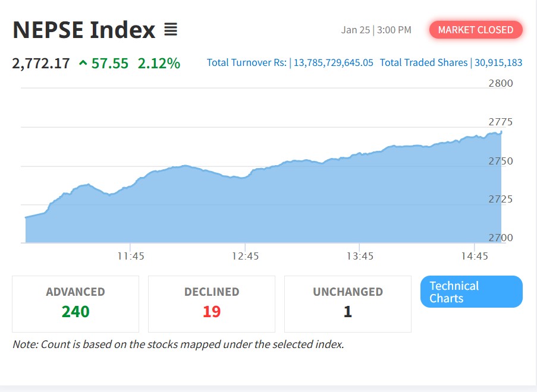537x392 pixels.
Task: Open the Declined 19 stocks card
Action: (x=212, y=304)
